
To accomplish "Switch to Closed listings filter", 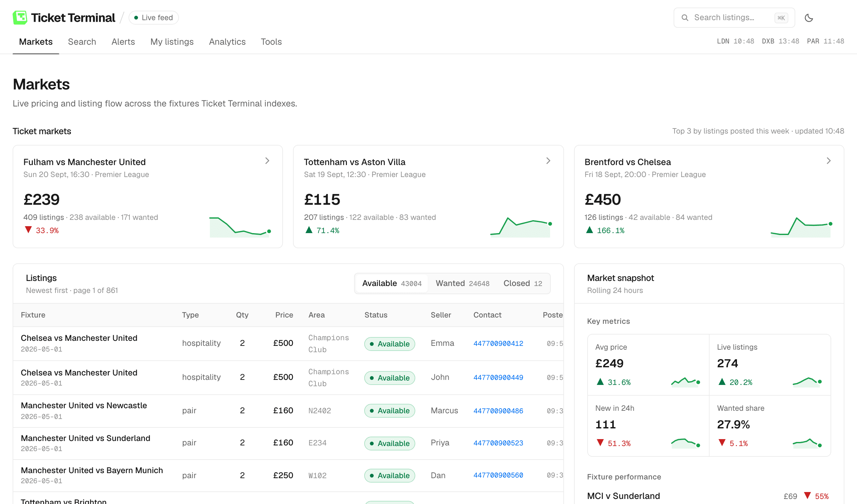I will pos(523,283).
